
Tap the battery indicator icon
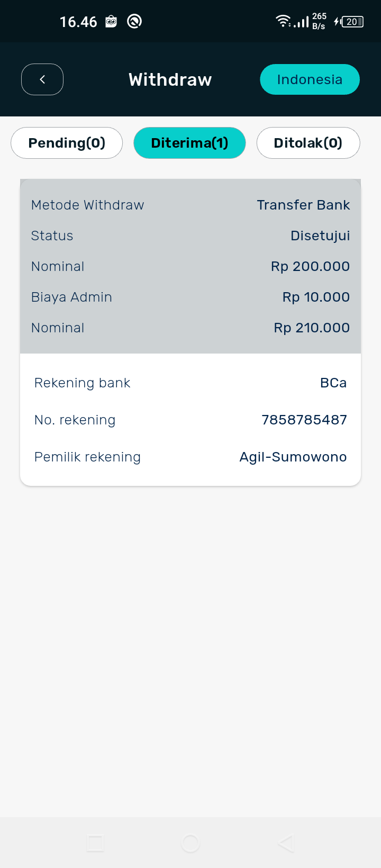click(351, 22)
